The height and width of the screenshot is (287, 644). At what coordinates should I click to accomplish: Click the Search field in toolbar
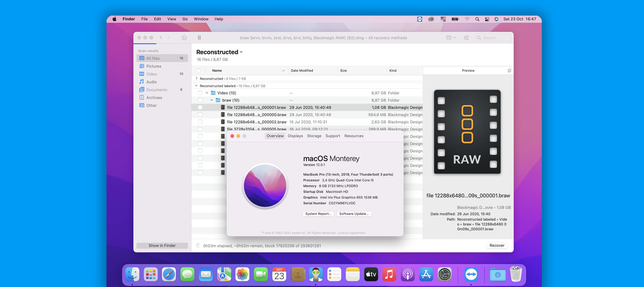493,38
